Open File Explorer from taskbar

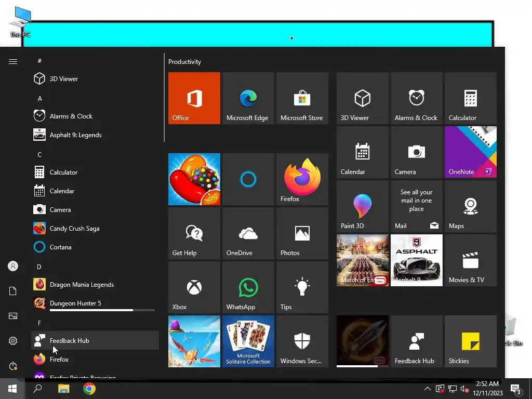(x=63, y=389)
